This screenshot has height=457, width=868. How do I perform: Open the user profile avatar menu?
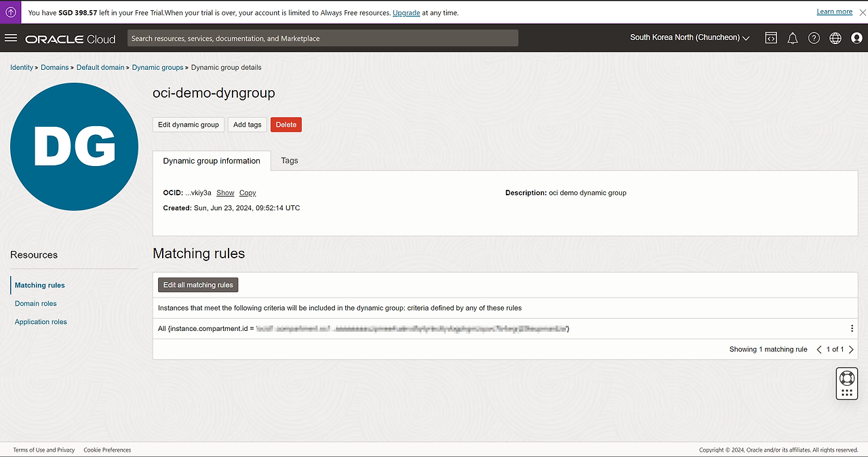click(x=856, y=39)
